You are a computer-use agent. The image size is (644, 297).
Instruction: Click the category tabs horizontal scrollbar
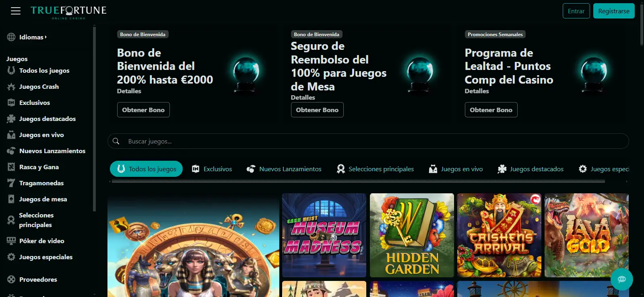pyautogui.click(x=358, y=181)
